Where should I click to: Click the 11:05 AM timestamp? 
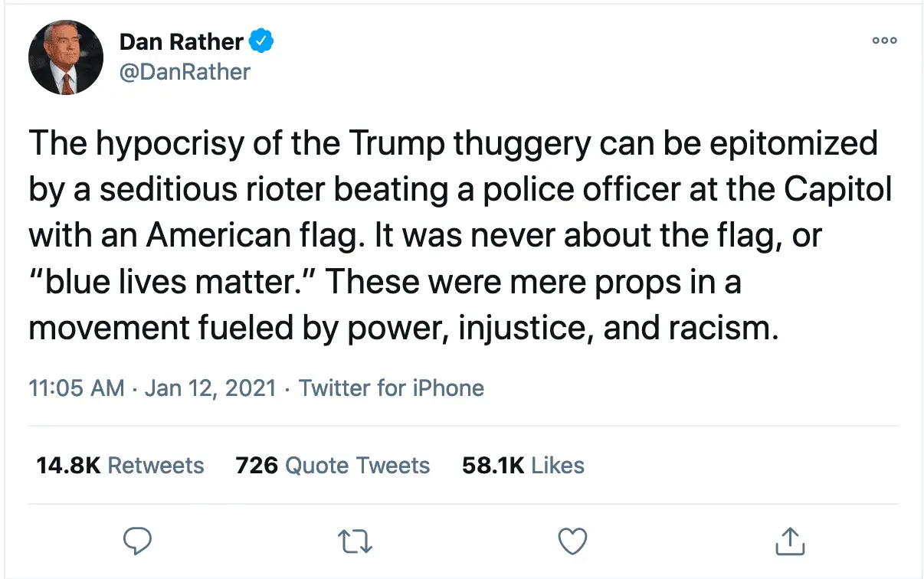click(x=76, y=388)
